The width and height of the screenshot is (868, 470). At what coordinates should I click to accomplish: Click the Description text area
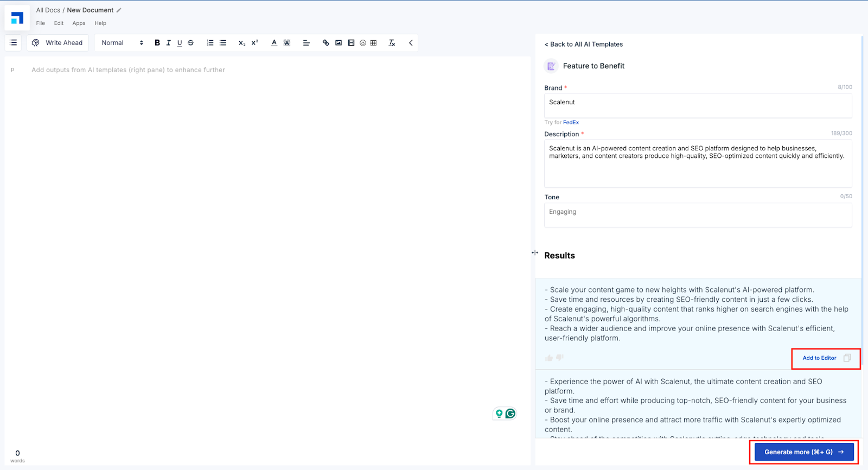click(x=698, y=163)
